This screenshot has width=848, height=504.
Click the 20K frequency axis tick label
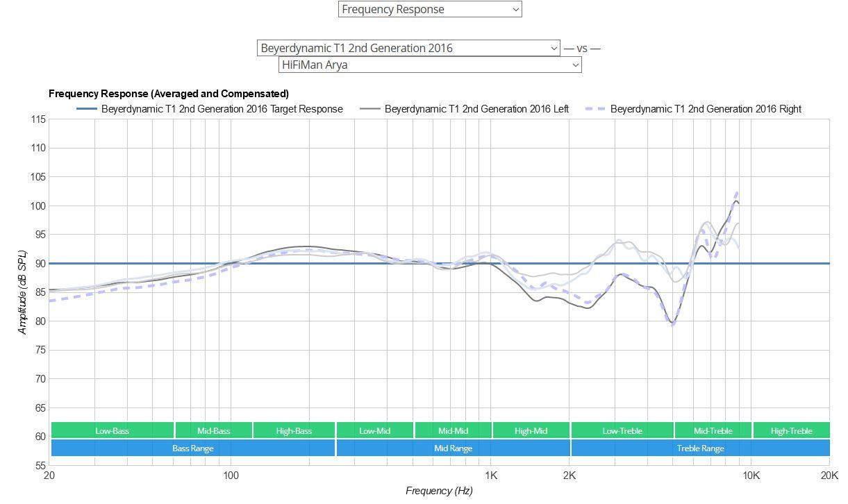tap(829, 476)
